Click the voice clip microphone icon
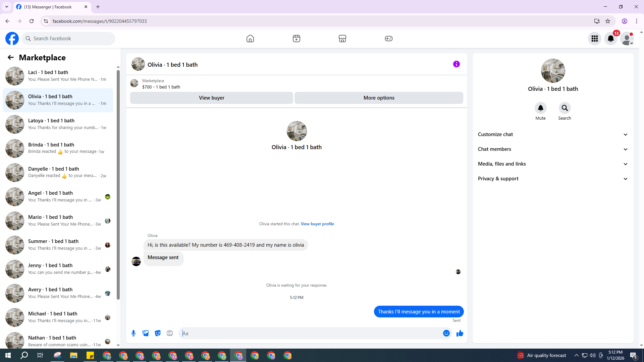This screenshot has width=644, height=362. tap(133, 333)
